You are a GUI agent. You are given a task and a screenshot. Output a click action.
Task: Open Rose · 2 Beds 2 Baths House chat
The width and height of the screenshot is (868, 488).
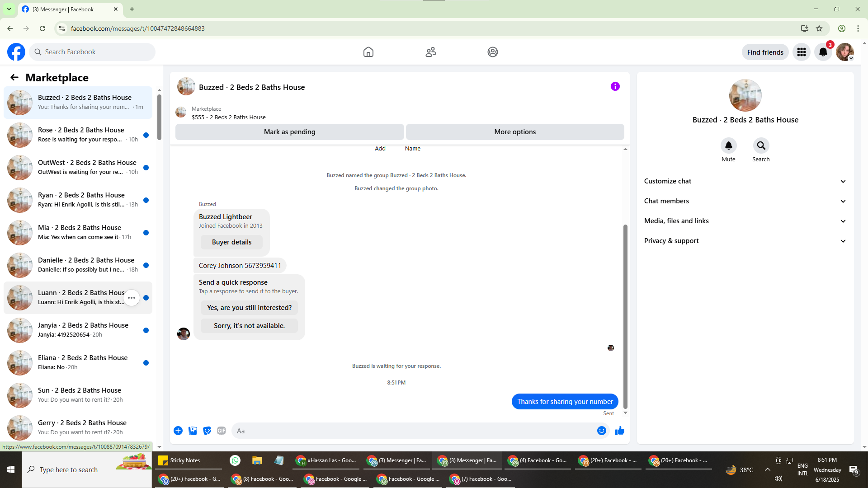pyautogui.click(x=78, y=135)
